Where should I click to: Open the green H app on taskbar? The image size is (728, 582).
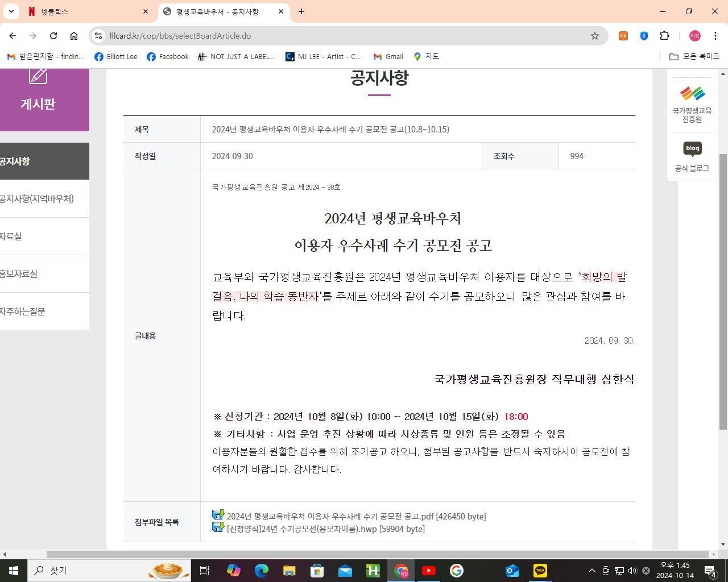click(x=373, y=571)
